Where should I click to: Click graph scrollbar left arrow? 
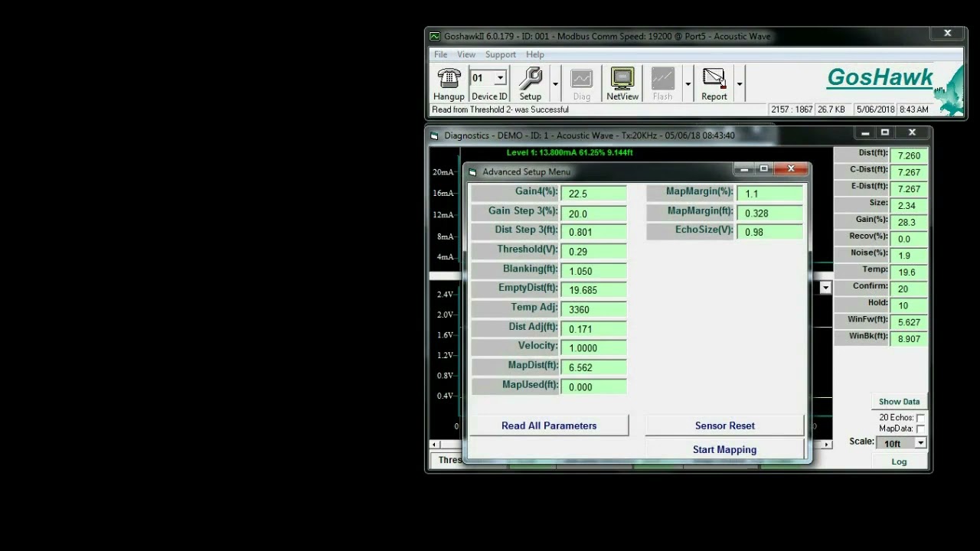point(435,445)
